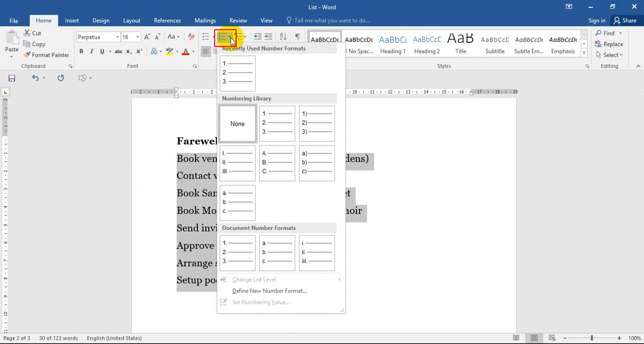Click the Undo arrow icon
The height and width of the screenshot is (344, 644).
35,78
